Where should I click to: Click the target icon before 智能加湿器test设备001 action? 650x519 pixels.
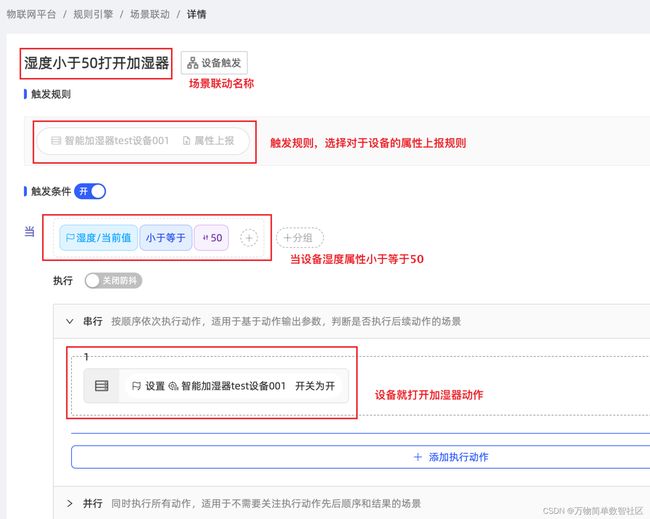pyautogui.click(x=173, y=386)
